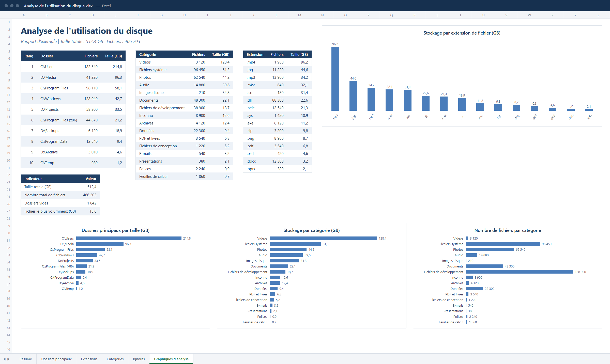Switch to the Résumé sheet tab

point(26,359)
